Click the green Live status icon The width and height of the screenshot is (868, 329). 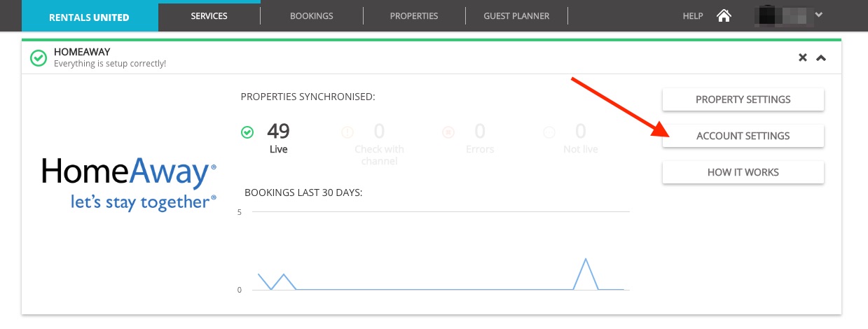(x=247, y=132)
